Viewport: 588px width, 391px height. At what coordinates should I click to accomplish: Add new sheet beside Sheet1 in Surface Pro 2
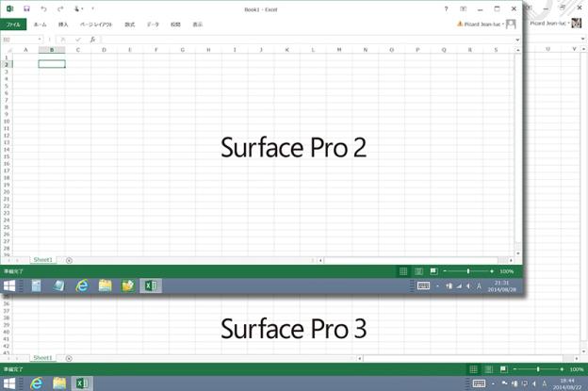pyautogui.click(x=69, y=260)
